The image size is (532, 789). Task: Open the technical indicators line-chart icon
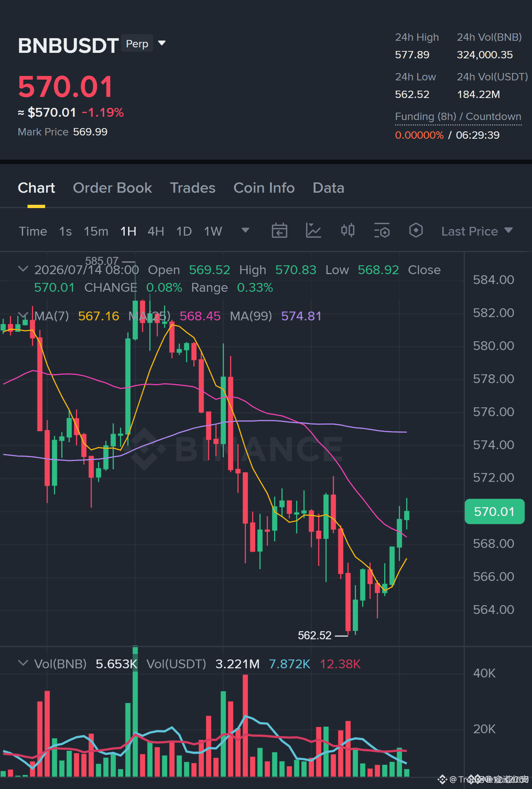(313, 231)
